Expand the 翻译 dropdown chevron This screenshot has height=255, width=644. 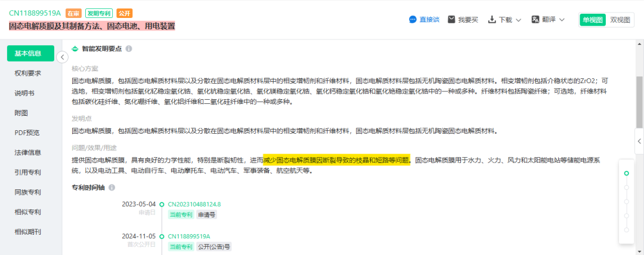point(562,20)
